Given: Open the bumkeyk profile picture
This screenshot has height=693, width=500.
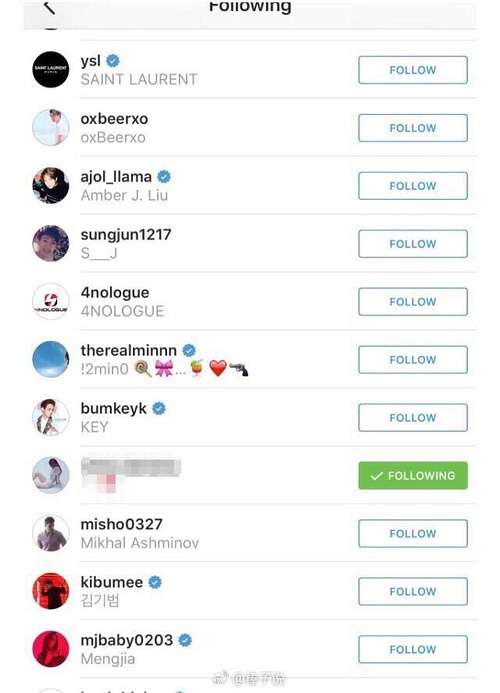Looking at the screenshot, I should [51, 417].
